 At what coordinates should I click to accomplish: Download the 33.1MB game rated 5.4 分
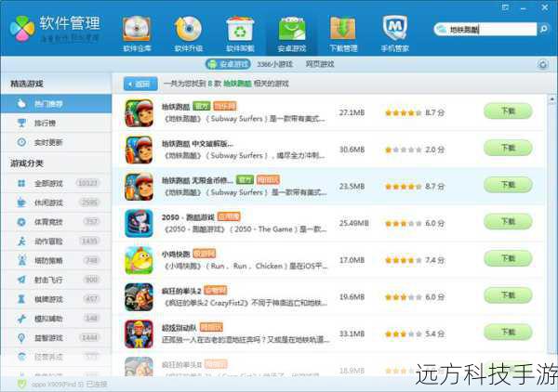click(508, 333)
